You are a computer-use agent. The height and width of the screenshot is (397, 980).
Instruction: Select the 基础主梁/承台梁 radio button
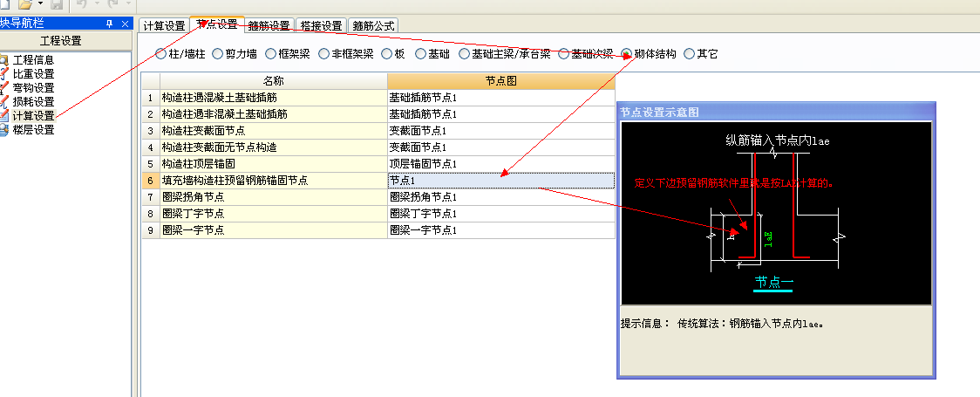click(x=464, y=54)
